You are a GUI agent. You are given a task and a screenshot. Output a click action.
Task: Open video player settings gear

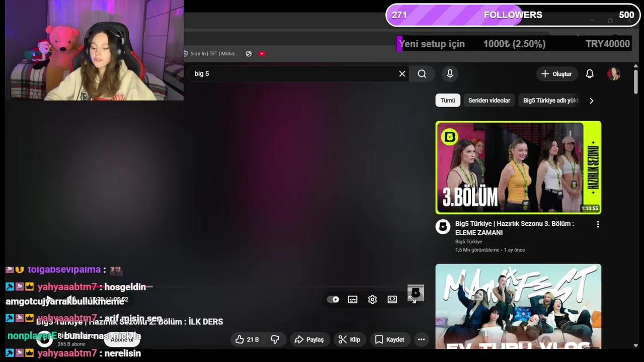coord(372,300)
